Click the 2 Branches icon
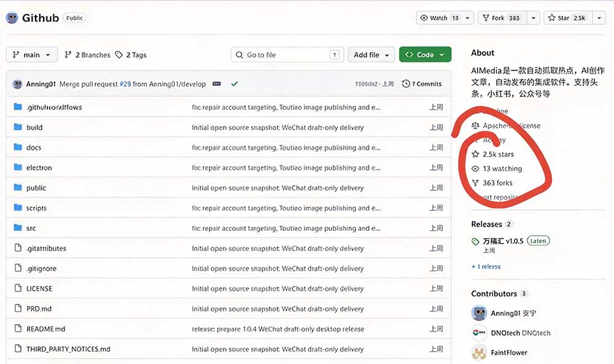This screenshot has width=614, height=364. [68, 55]
